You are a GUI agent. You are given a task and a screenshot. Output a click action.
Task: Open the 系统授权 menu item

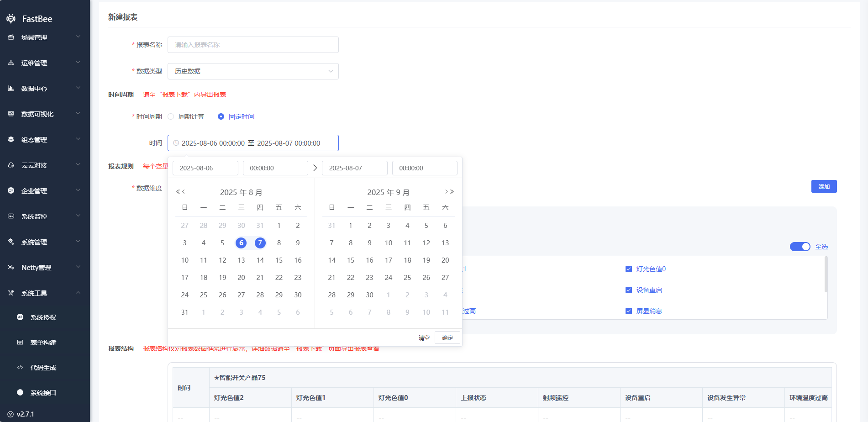[x=43, y=317]
